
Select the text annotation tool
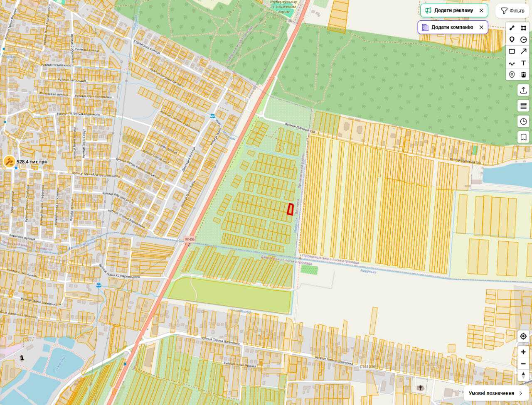(524, 63)
